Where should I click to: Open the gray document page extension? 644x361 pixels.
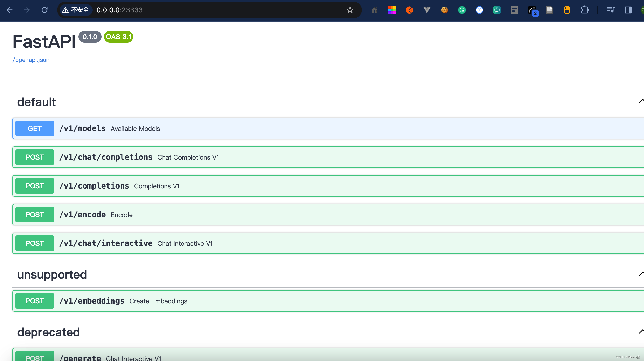coord(549,10)
